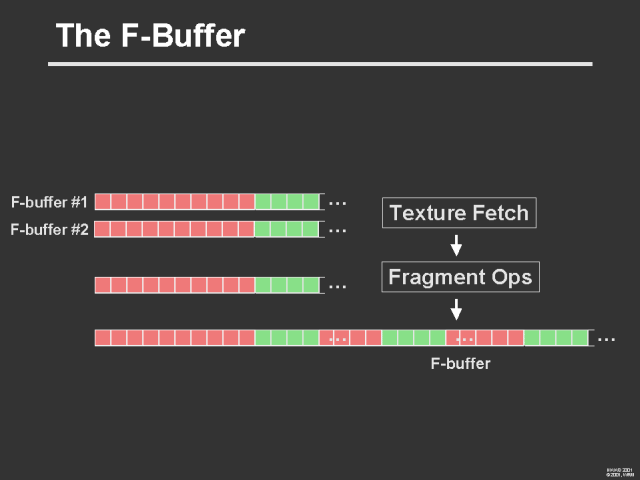The width and height of the screenshot is (640, 480).
Task: Pick the green section of the F-buffer #1 strip
Action: pos(288,202)
